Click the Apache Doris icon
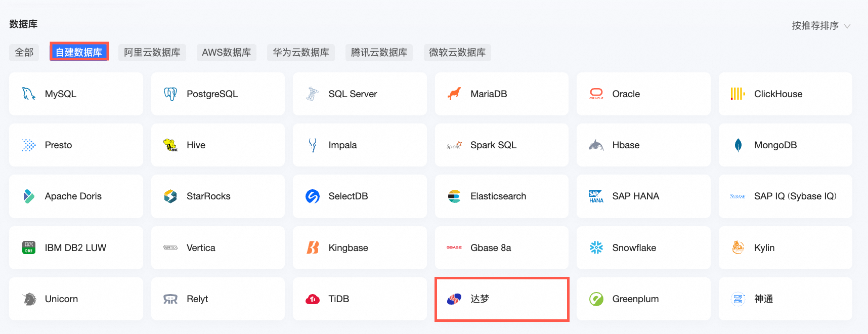868x334 pixels. [29, 196]
